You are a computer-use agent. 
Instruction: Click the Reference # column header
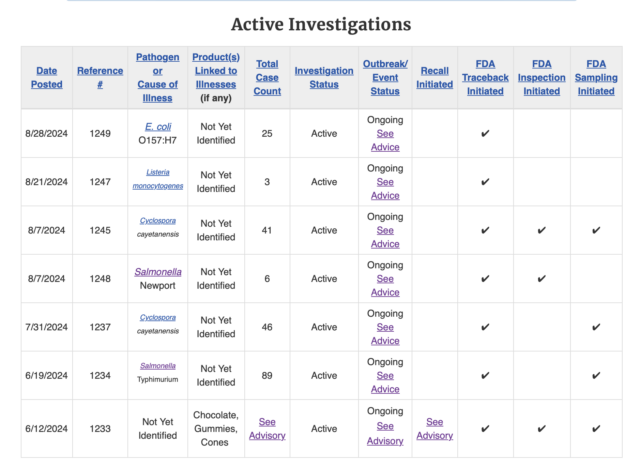[x=100, y=77]
